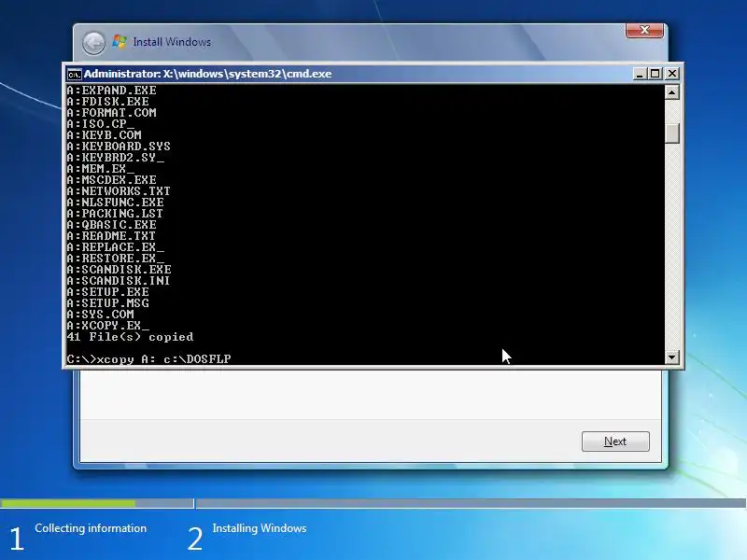The image size is (747, 560).
Task: Click the green setup progress bar
Action: click(68, 503)
